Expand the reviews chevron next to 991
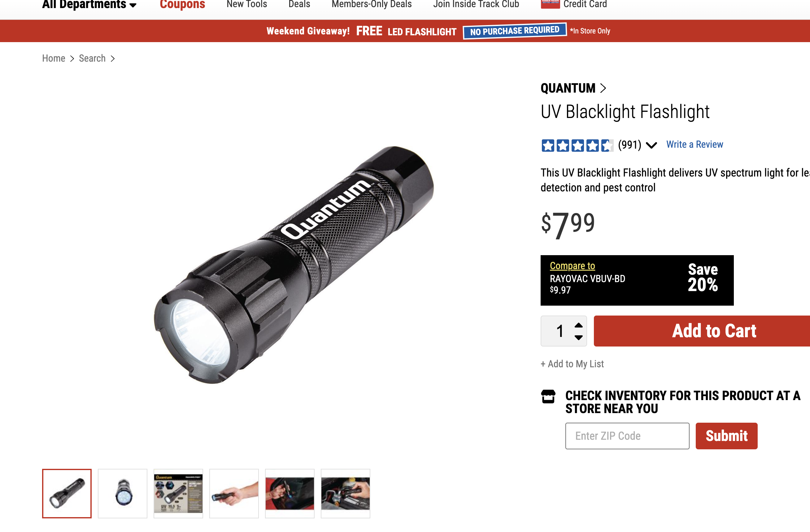Screen dimensions: 810x532 click(651, 145)
